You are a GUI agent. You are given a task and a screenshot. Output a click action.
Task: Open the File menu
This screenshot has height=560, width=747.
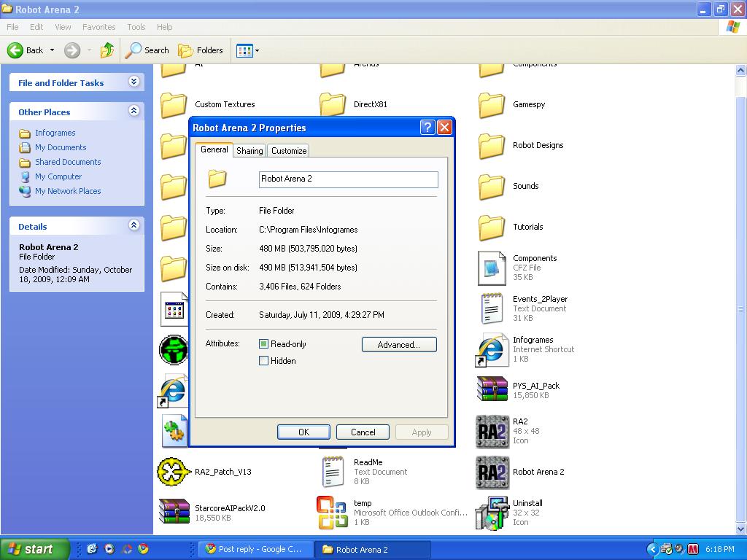pyautogui.click(x=13, y=27)
